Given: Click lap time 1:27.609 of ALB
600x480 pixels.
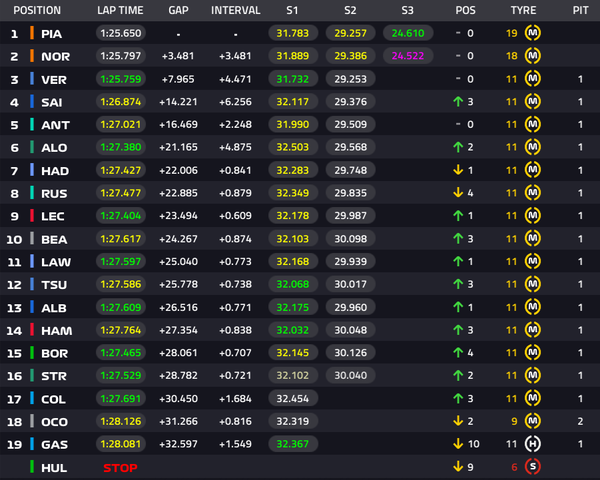Looking at the screenshot, I should pyautogui.click(x=121, y=307).
